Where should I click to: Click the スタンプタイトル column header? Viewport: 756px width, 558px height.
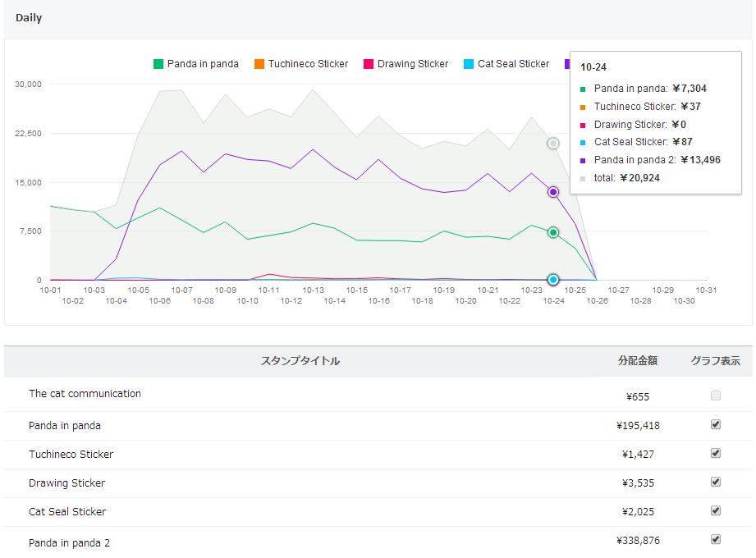point(300,361)
